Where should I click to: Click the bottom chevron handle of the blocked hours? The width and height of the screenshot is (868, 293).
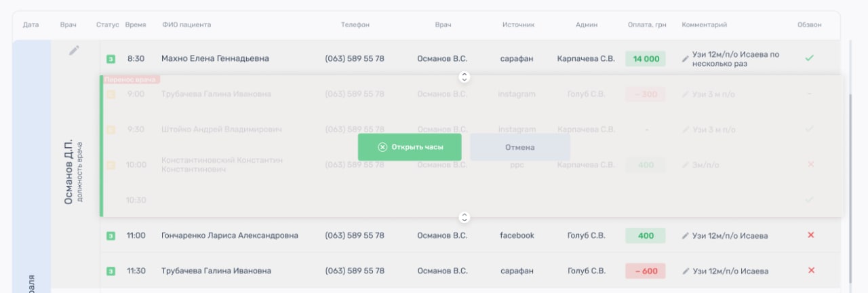[465, 218]
